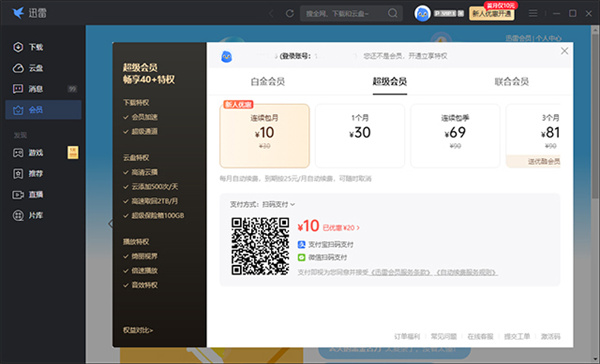Select the 1个月 ¥30 plan
Screen dimensions: 600x364
coord(360,136)
